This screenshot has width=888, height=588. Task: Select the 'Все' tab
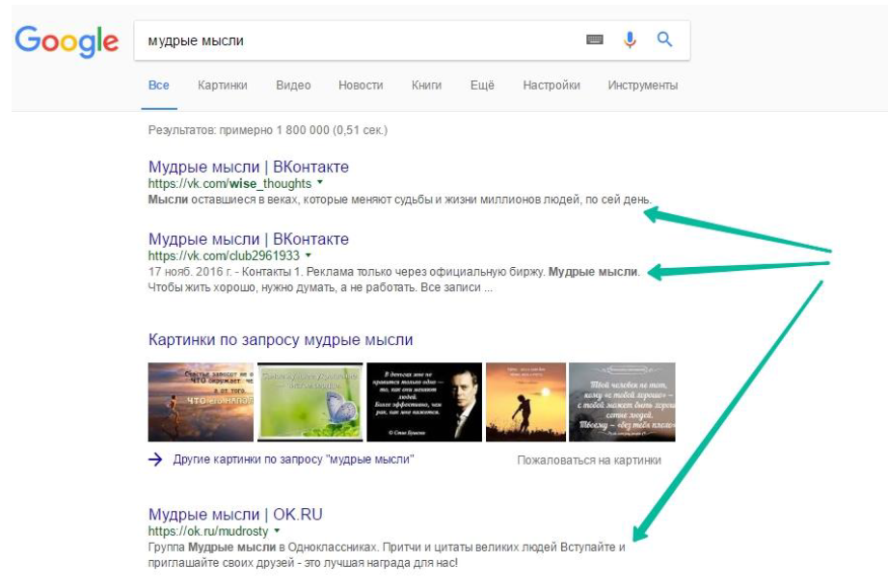click(x=158, y=86)
